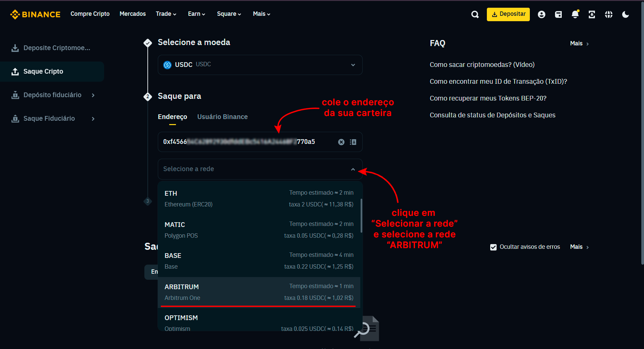Open Consulta de status de Depósitos link
The height and width of the screenshot is (349, 644).
tap(493, 115)
